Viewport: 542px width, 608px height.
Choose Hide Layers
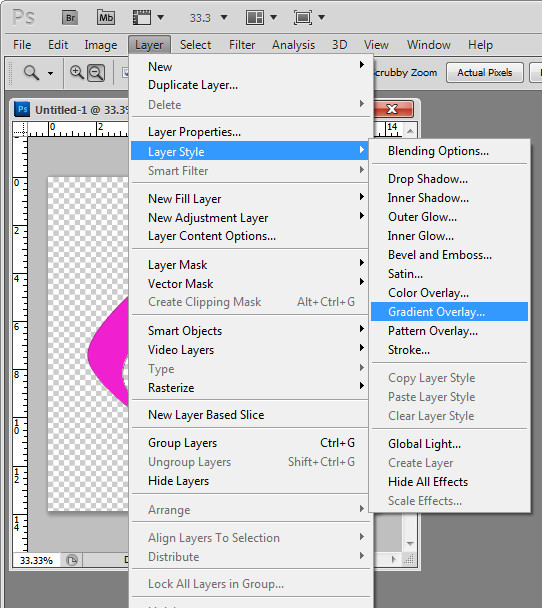250,480
